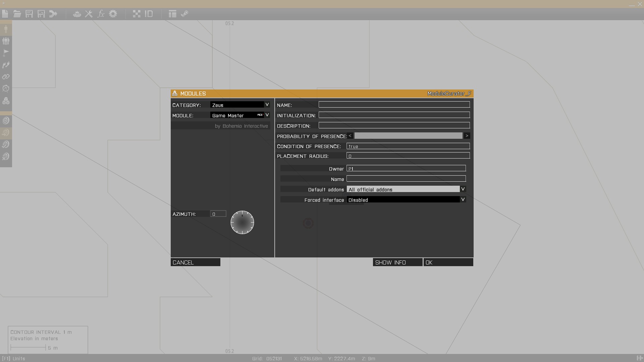This screenshot has height=362, width=644.
Task: Toggle the ID display toolbar button
Action: click(149, 14)
